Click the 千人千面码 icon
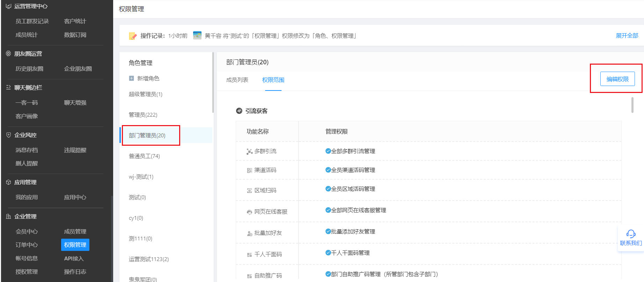The width and height of the screenshot is (644, 282). pos(249,254)
